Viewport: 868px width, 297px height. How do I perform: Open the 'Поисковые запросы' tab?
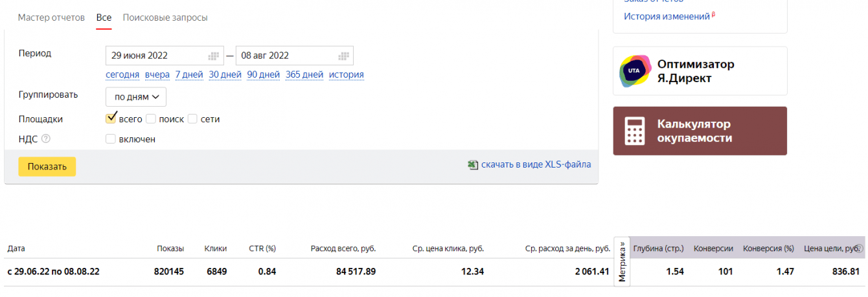point(165,17)
